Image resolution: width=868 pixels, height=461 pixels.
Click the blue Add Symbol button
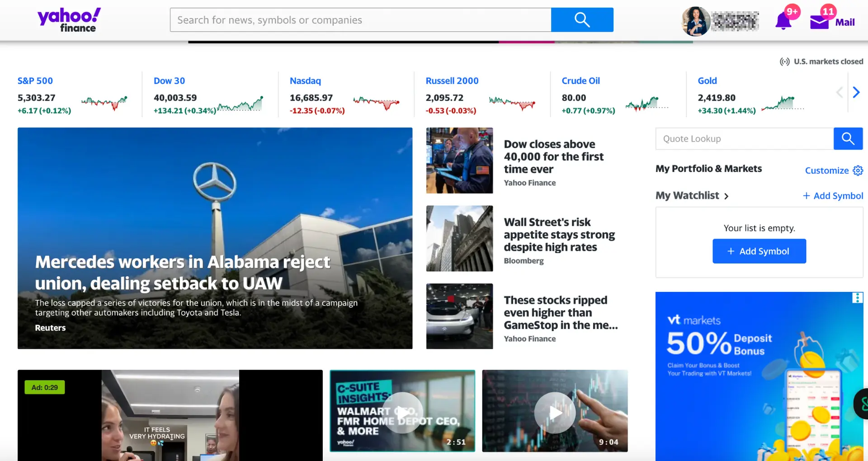(759, 251)
